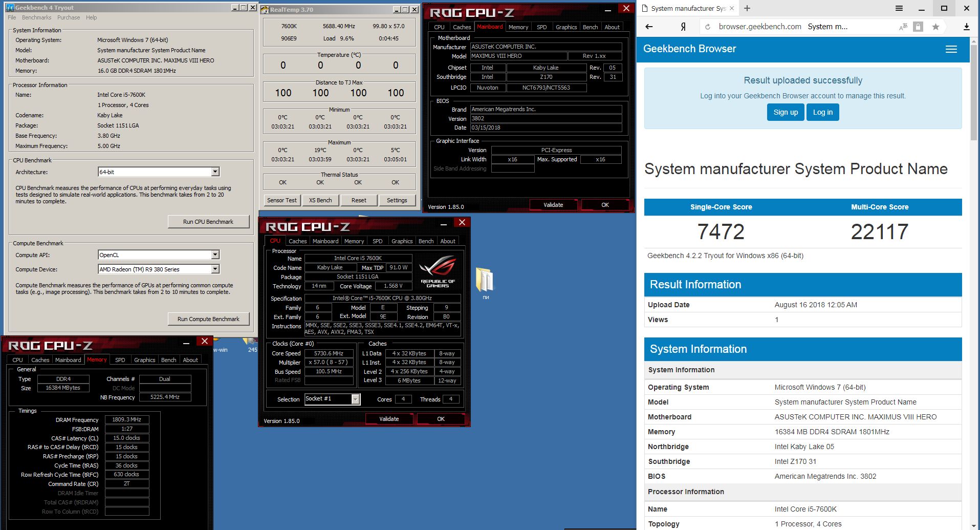Switch to SPD tab in CPU-Z Mainboard window

(541, 27)
